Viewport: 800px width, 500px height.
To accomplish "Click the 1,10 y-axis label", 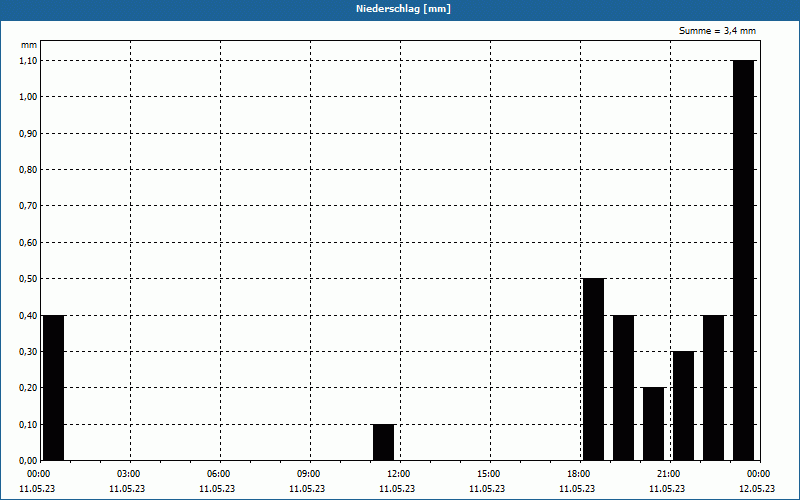I will pos(28,61).
